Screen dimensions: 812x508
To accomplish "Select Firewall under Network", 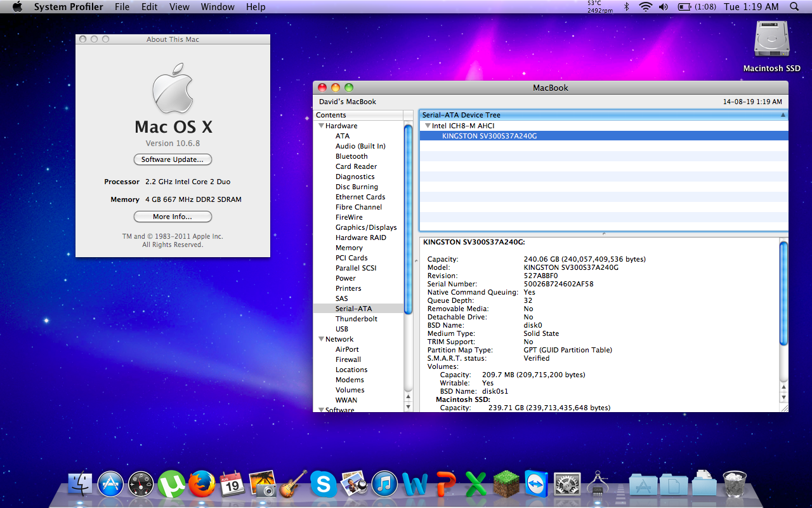I will [x=348, y=359].
